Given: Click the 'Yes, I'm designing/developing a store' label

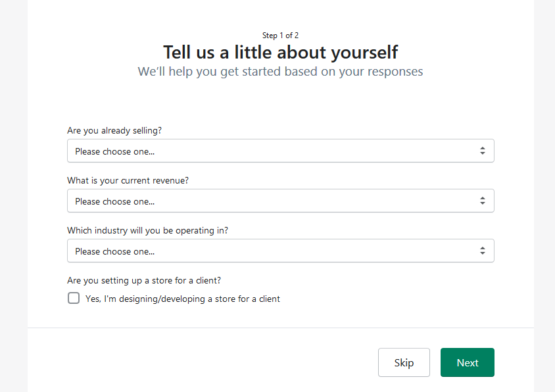Looking at the screenshot, I should 183,299.
